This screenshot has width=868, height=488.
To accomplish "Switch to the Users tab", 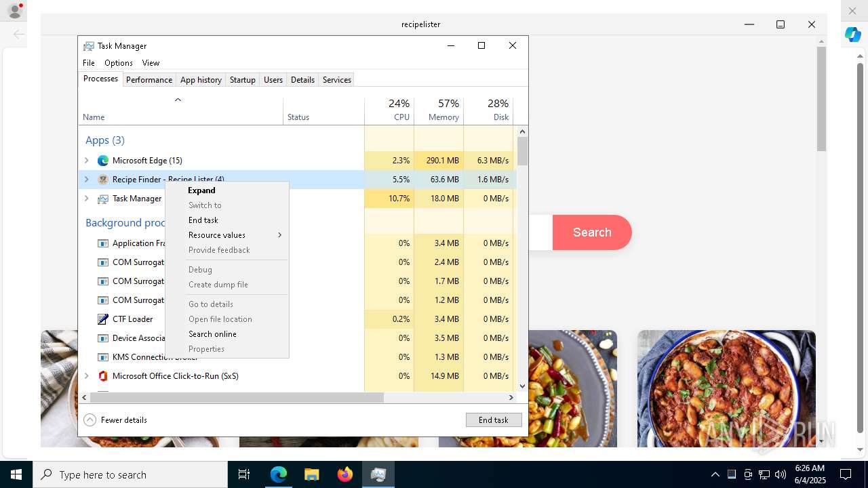I will coord(273,80).
